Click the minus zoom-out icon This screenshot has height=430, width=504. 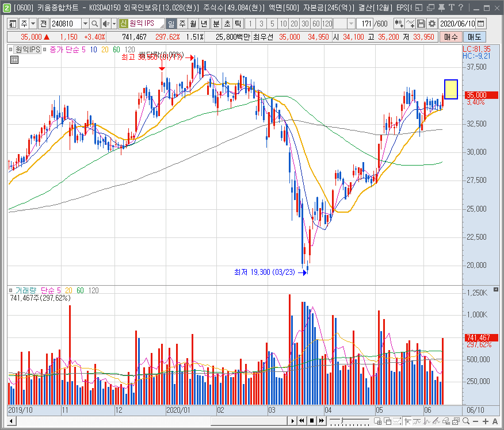click(x=476, y=421)
